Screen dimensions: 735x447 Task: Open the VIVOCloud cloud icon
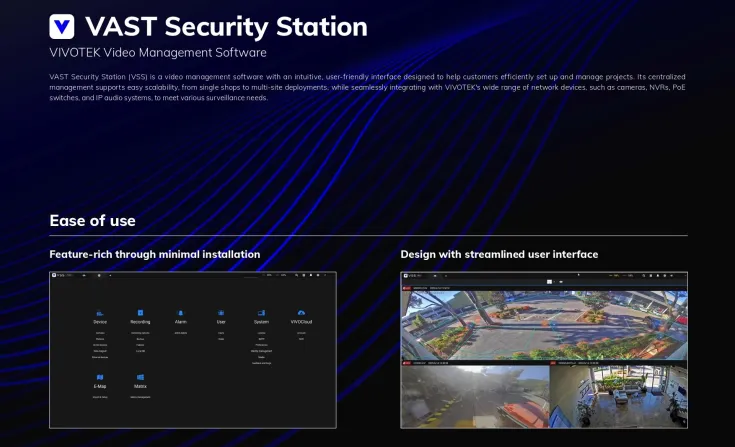[x=301, y=313]
